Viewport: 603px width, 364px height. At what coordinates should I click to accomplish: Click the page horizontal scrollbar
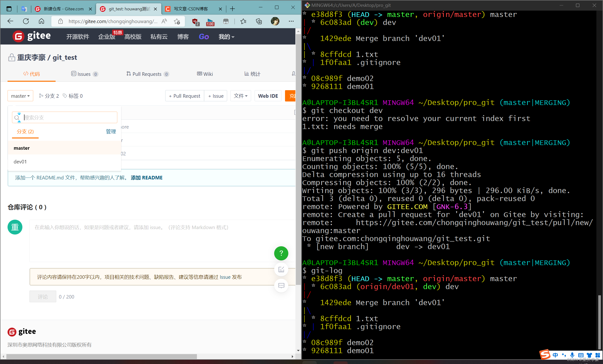(102, 356)
